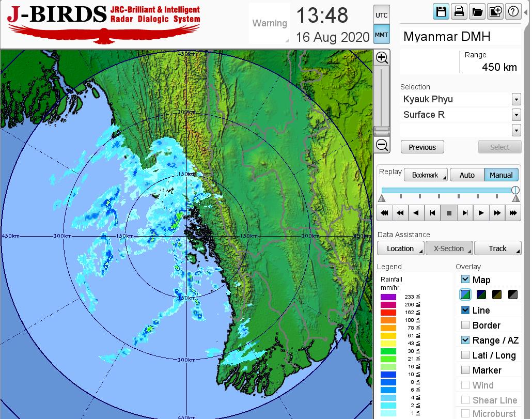Click the Track data assistance button
The height and width of the screenshot is (419, 532).
pos(497,249)
